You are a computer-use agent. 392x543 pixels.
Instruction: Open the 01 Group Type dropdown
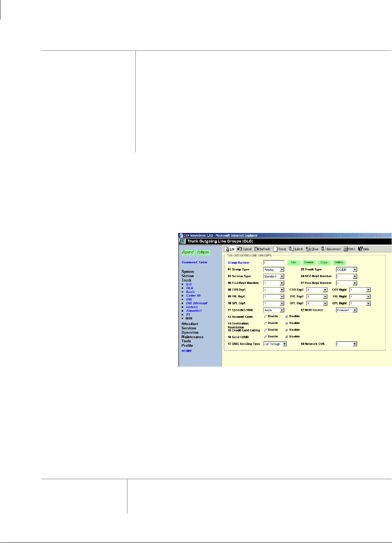click(x=274, y=270)
